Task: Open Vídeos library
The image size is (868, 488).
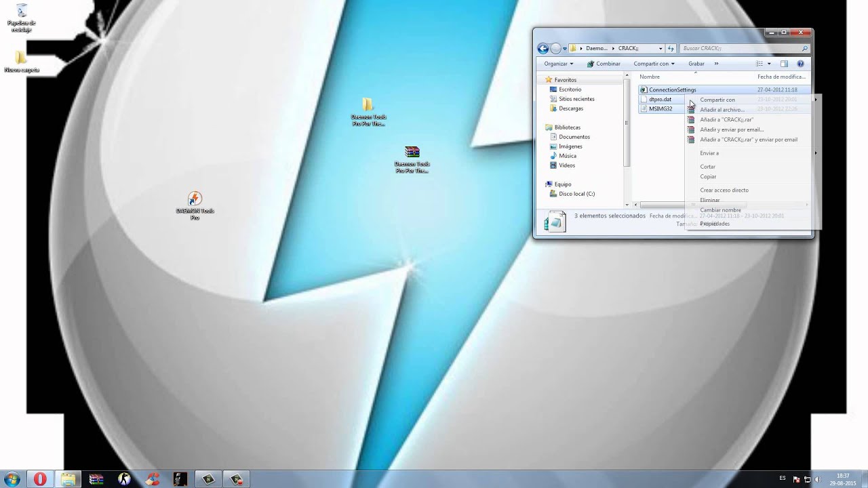Action: tap(567, 165)
